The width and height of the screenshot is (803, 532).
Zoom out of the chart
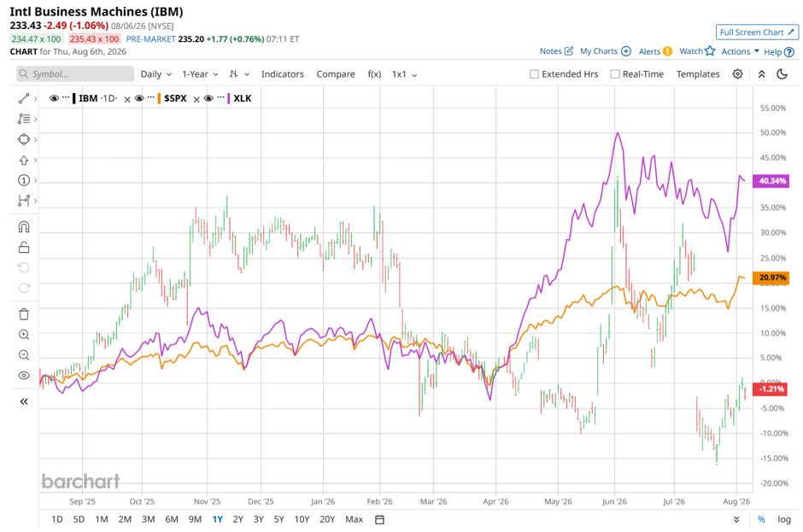point(24,355)
